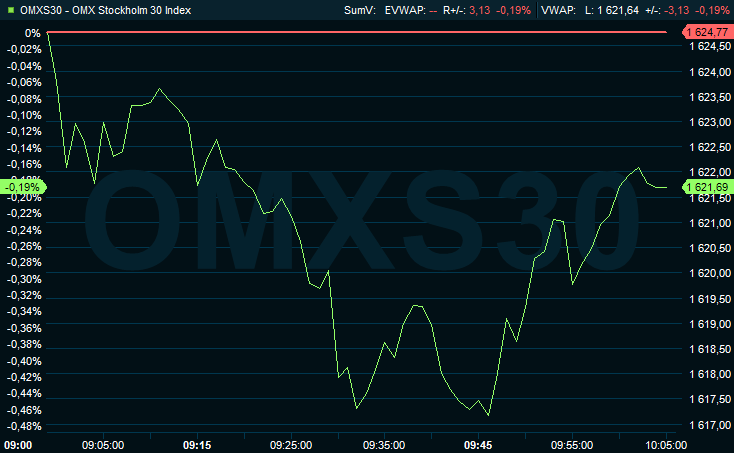Click the 09:55:00 time axis label
Screen dimensions: 734x453
(x=572, y=445)
